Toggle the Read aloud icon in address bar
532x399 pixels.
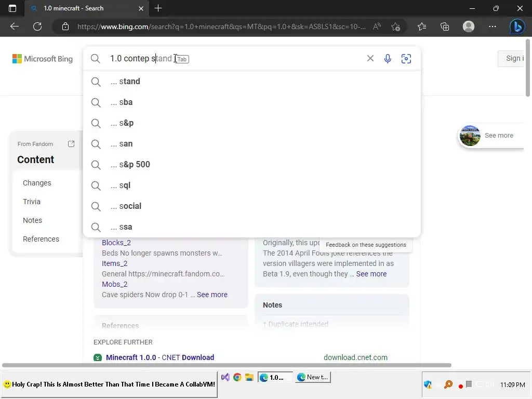(x=377, y=26)
